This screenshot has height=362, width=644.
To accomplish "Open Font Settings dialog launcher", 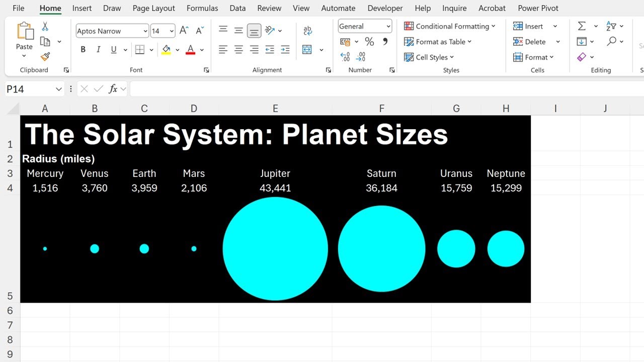I will coord(206,70).
